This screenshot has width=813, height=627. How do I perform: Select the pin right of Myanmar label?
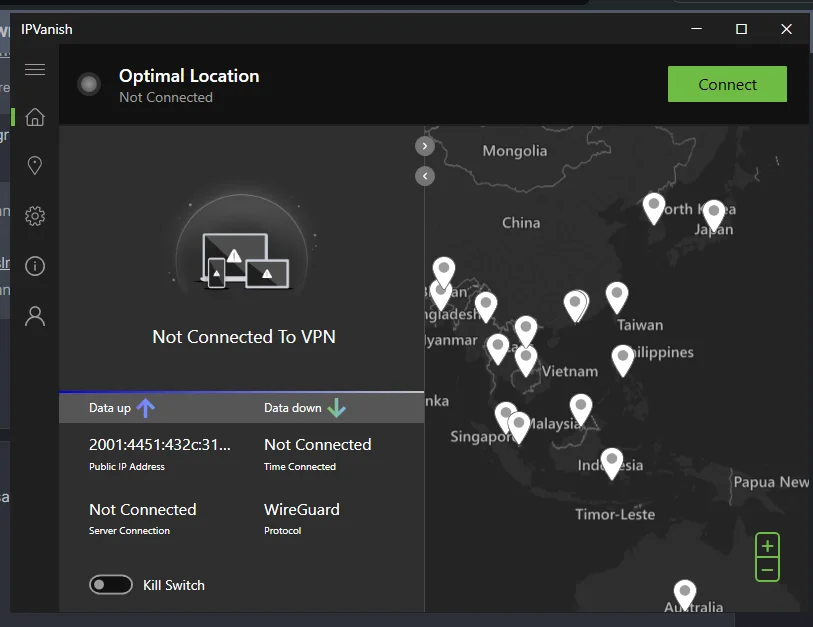pos(498,349)
